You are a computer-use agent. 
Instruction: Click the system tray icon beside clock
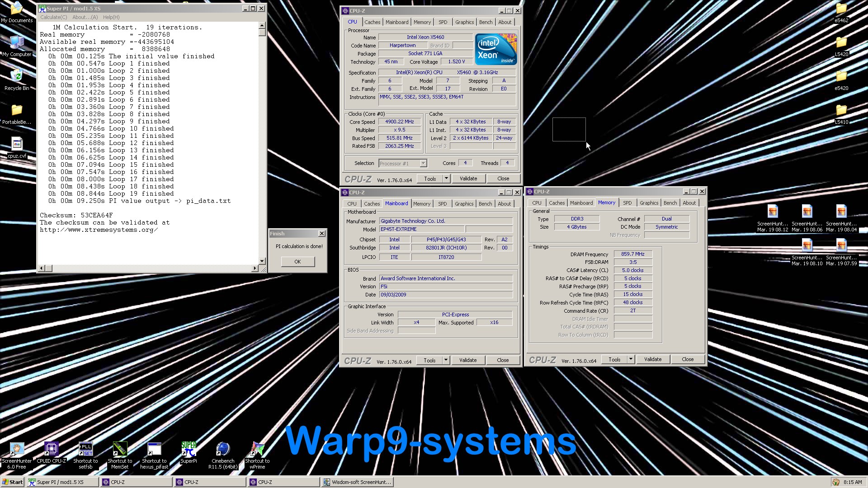click(x=836, y=482)
